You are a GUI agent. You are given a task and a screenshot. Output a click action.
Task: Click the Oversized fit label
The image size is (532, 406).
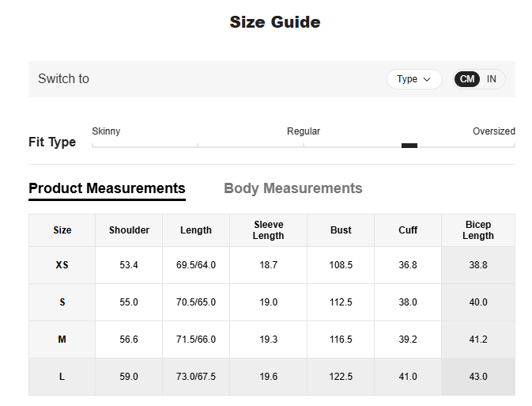(x=493, y=131)
